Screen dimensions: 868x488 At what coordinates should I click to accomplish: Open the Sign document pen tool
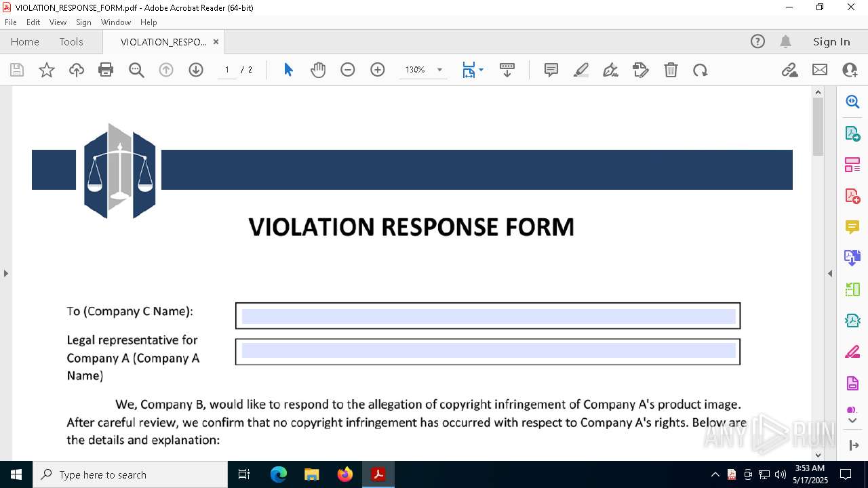(x=611, y=70)
